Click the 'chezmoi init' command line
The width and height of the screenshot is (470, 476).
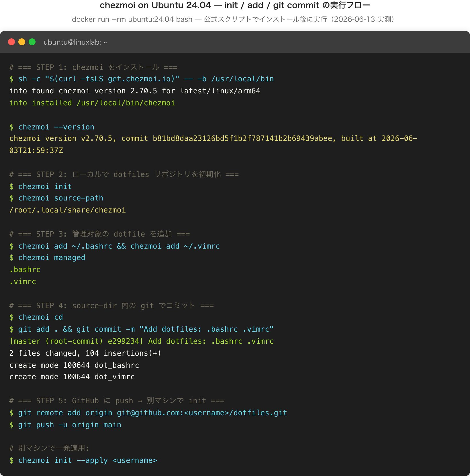(x=40, y=186)
